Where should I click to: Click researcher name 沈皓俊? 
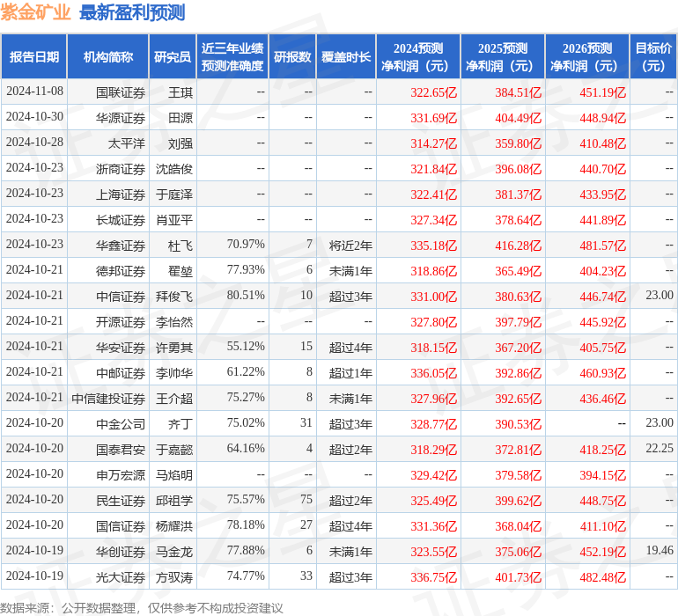point(174,169)
